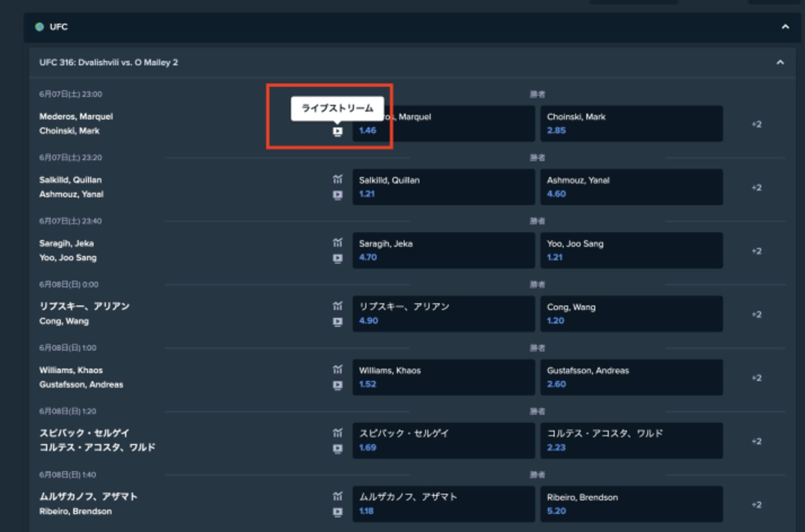Bet on Yoo, Joo Sang at 1.21
This screenshot has height=532, width=805.
(631, 251)
